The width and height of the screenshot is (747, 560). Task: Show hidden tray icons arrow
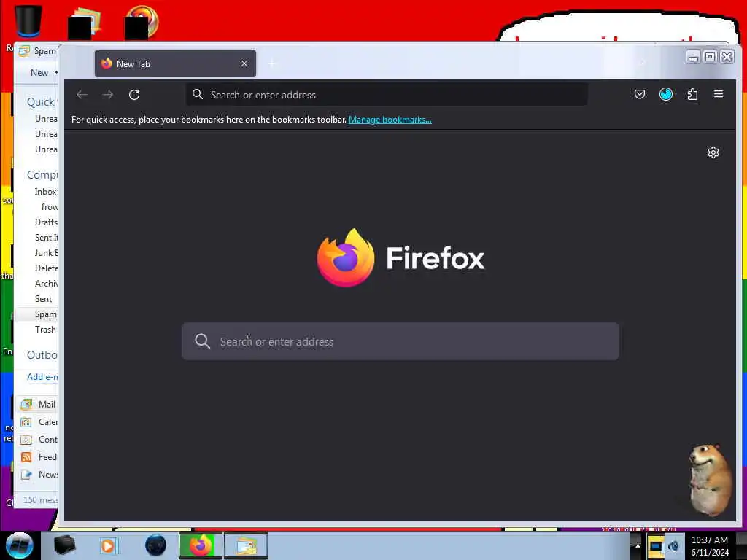638,545
